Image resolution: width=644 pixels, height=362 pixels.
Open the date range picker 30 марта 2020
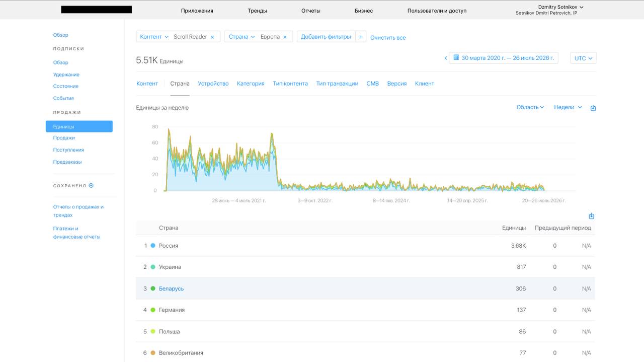coord(504,58)
